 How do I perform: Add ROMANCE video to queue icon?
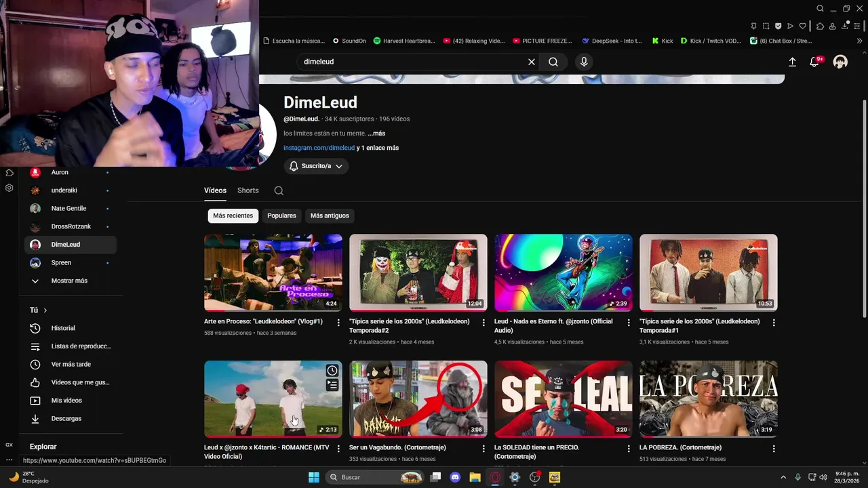332,385
